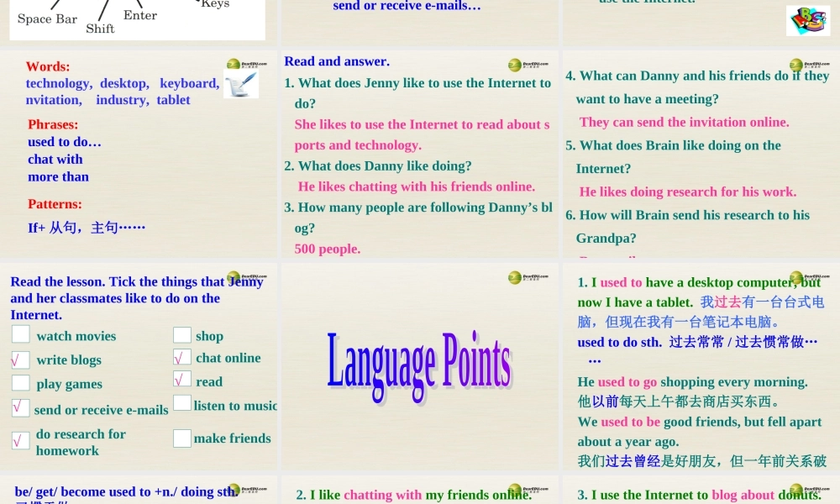
Task: Uncheck the chat online checkbox
Action: coord(181,358)
